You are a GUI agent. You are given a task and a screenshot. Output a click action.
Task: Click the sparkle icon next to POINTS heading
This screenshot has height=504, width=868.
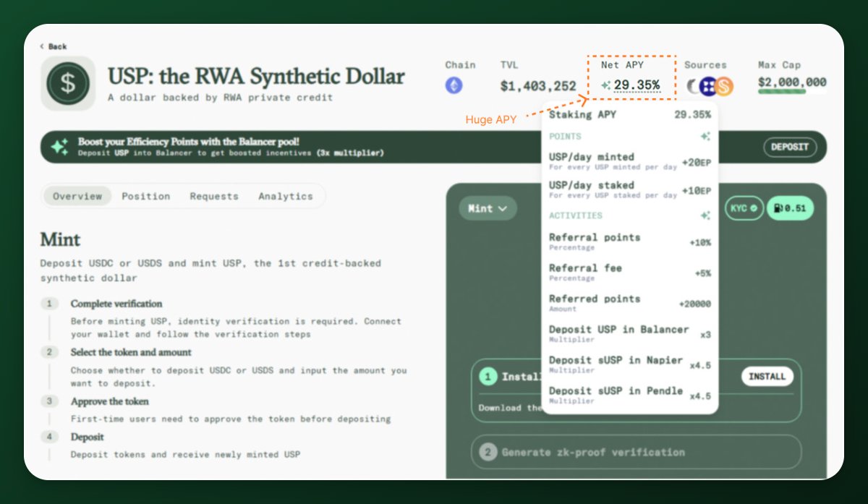(705, 137)
